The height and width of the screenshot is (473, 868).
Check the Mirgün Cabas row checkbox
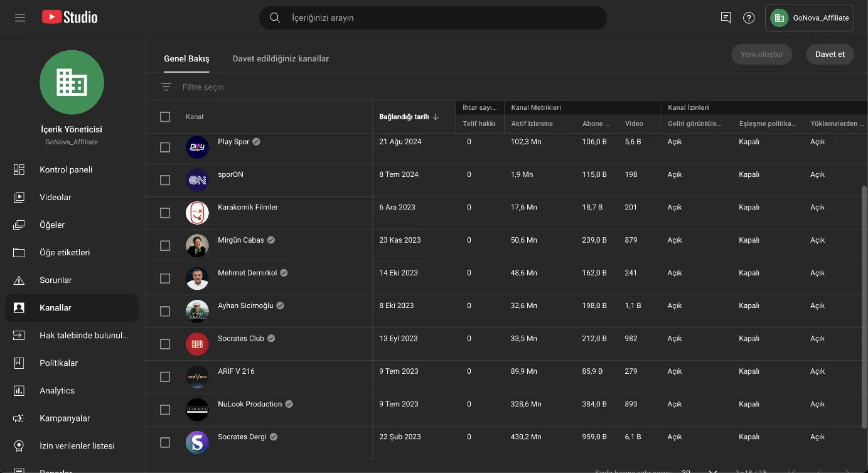(165, 246)
